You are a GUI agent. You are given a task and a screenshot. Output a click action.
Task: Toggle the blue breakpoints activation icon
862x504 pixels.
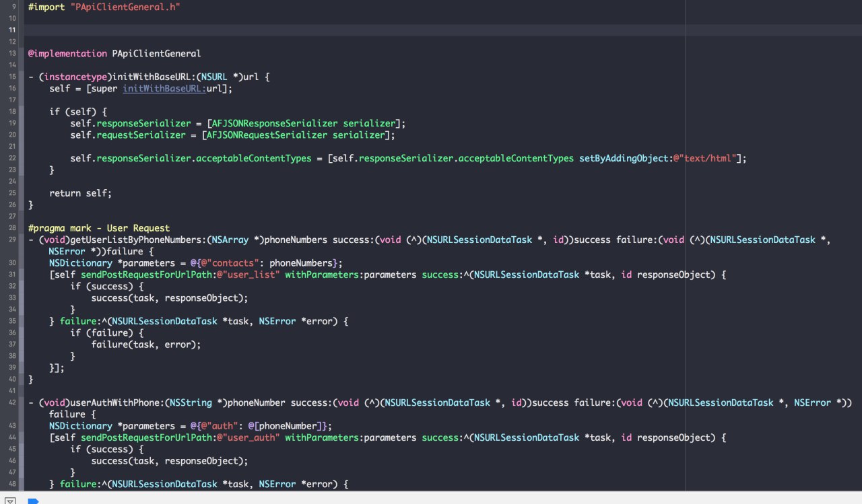34,501
